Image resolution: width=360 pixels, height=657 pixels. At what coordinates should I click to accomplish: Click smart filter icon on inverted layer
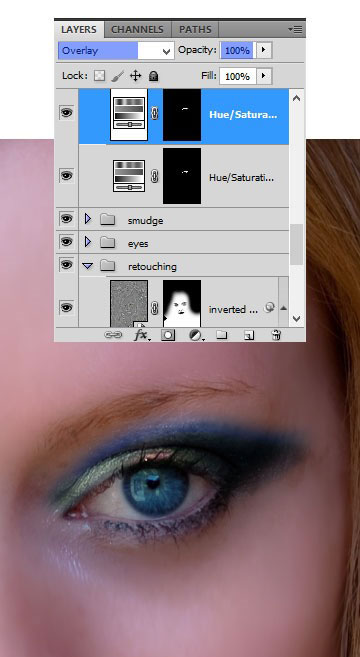coord(268,308)
